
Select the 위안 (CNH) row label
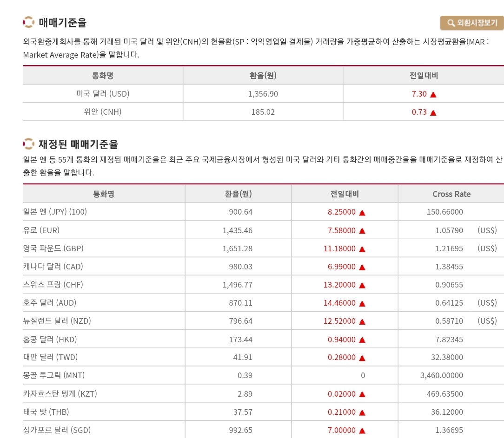click(x=103, y=112)
